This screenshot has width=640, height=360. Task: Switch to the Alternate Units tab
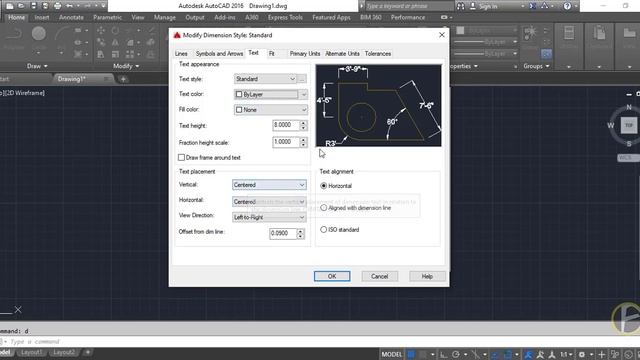[342, 53]
